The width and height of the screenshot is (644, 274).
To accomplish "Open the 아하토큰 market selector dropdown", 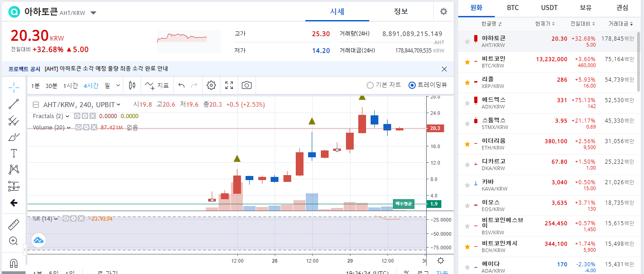I will coord(94,13).
